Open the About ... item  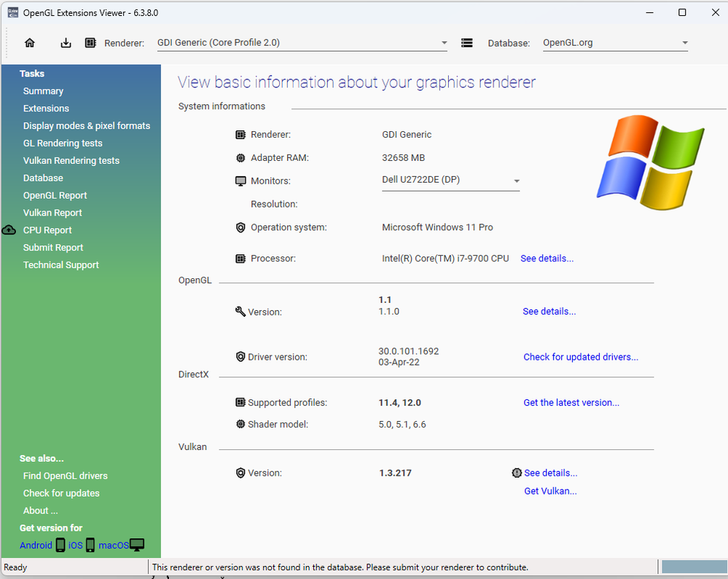tap(40, 511)
